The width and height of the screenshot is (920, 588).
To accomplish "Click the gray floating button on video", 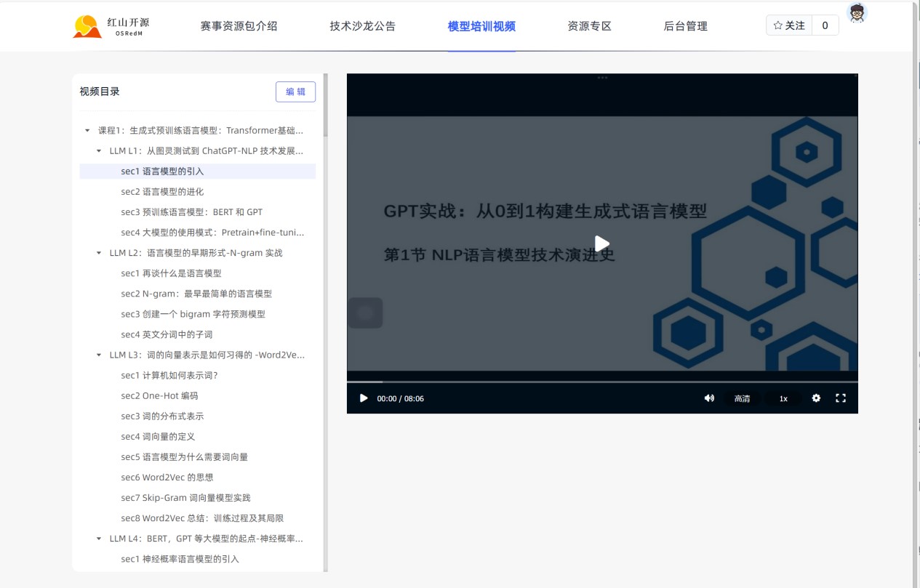I will coord(365,313).
